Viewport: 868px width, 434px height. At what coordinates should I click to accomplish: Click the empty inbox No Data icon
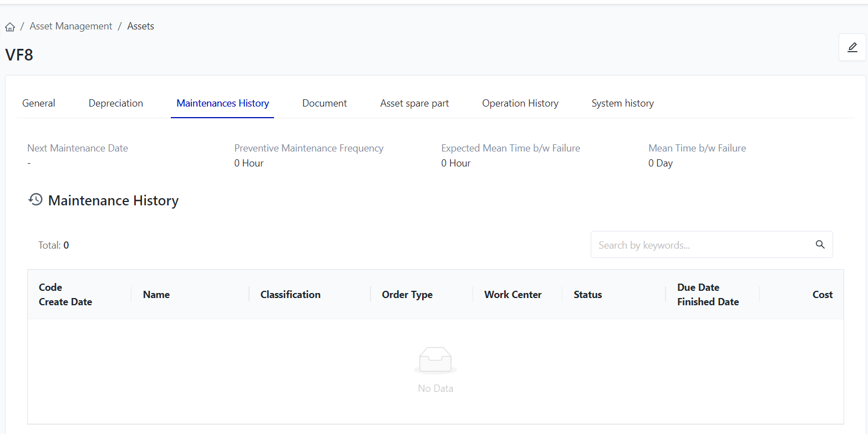[435, 360]
